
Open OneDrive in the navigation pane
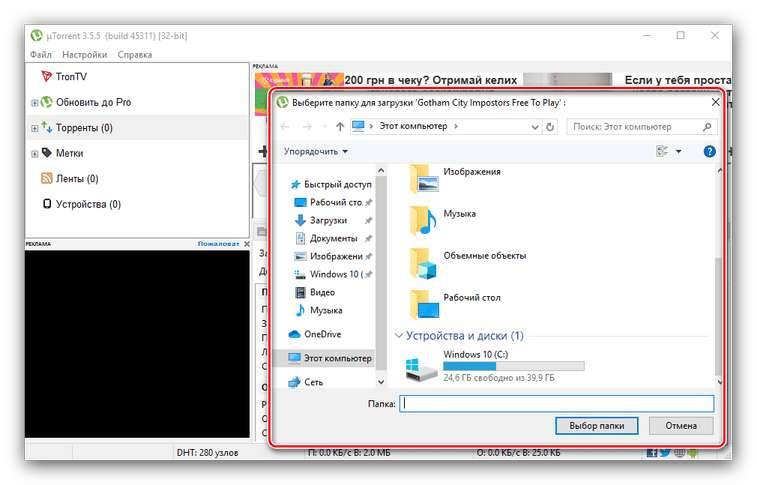324,334
